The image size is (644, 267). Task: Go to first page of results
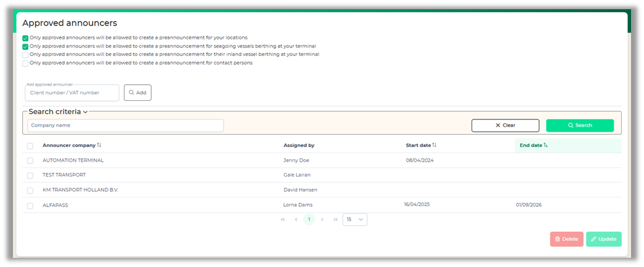pos(283,220)
